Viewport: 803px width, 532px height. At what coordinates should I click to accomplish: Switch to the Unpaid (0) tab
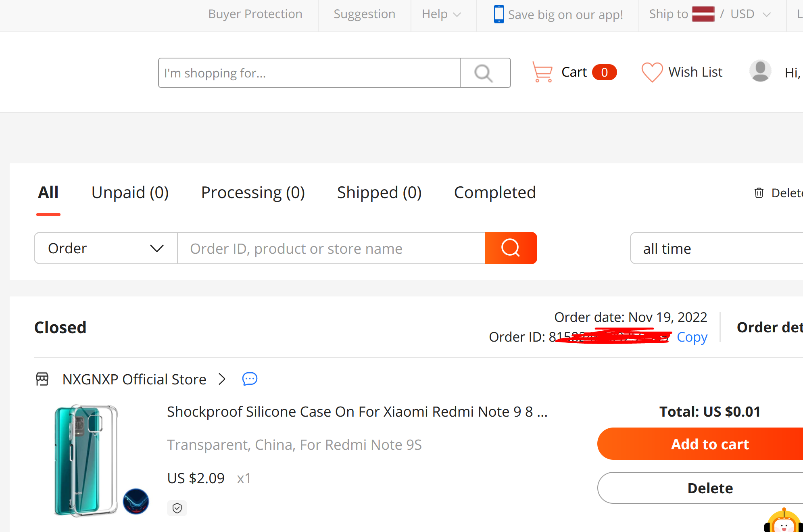click(130, 193)
